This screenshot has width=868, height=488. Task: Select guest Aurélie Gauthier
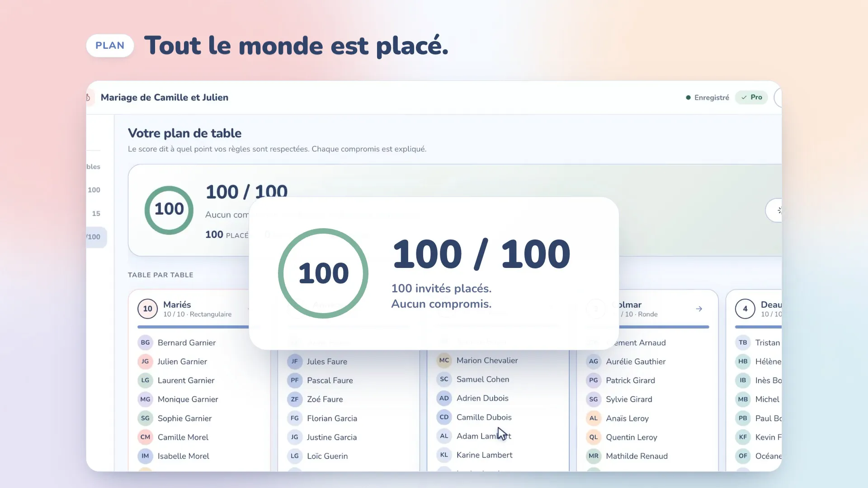coord(635,361)
